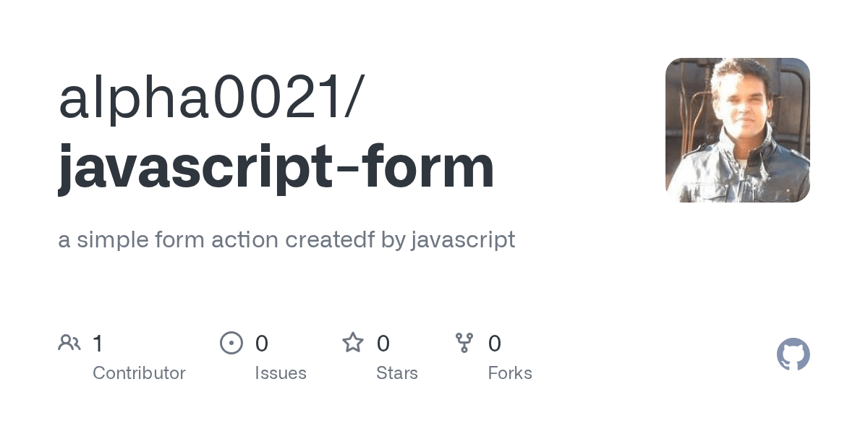This screenshot has height=434, width=868.
Task: Click the GitHub Octocat logo
Action: pyautogui.click(x=793, y=354)
